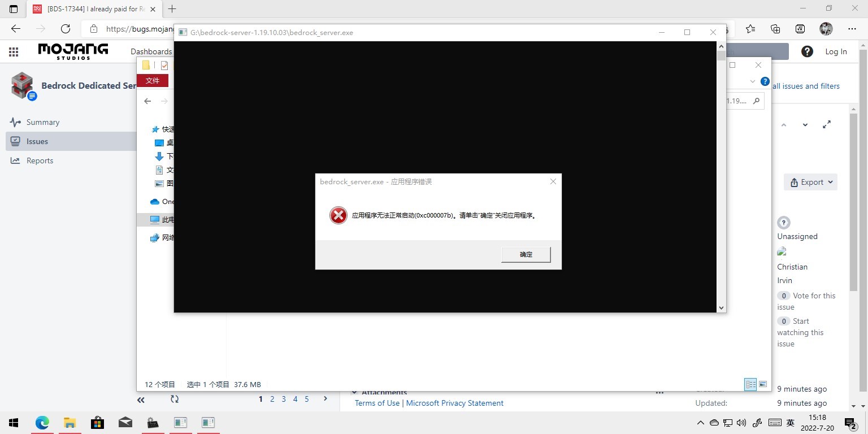
Task: Click the 文件 tab in File Explorer
Action: point(153,80)
